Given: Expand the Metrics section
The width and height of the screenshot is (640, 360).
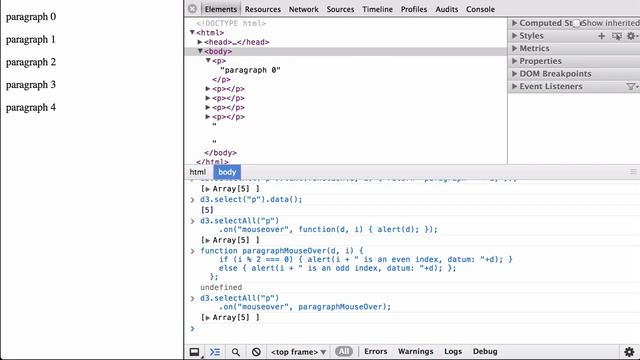Looking at the screenshot, I should (514, 48).
